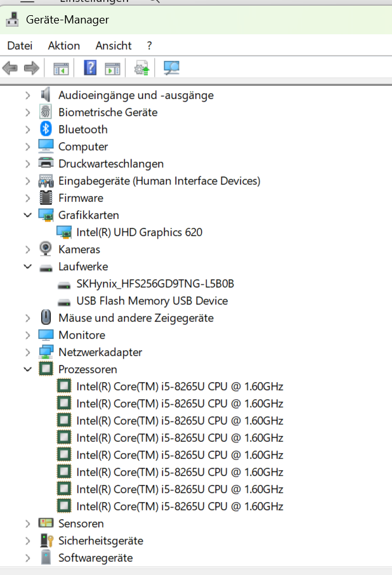Viewport: 392px width, 575px height.
Task: Collapse the Laufwerke node
Action: (28, 266)
